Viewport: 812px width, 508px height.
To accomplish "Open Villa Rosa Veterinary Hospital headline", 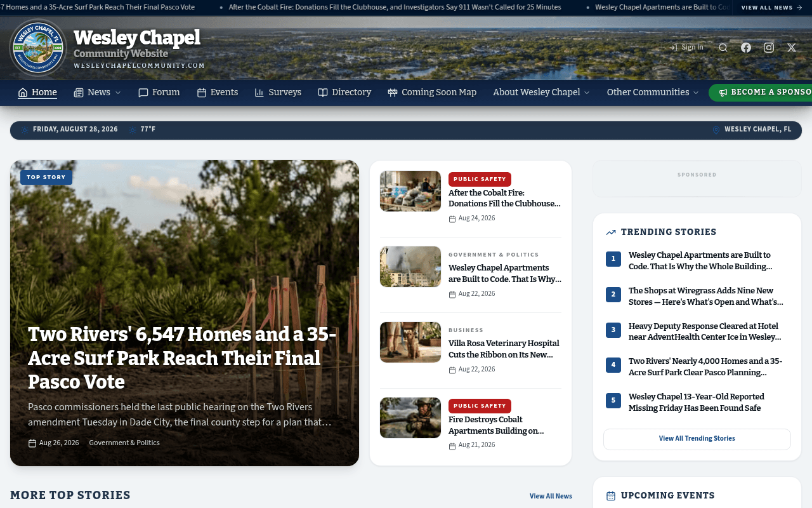I will point(504,349).
